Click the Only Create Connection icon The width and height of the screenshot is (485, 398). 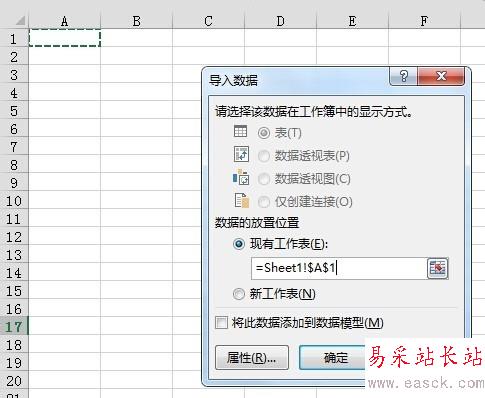(242, 200)
